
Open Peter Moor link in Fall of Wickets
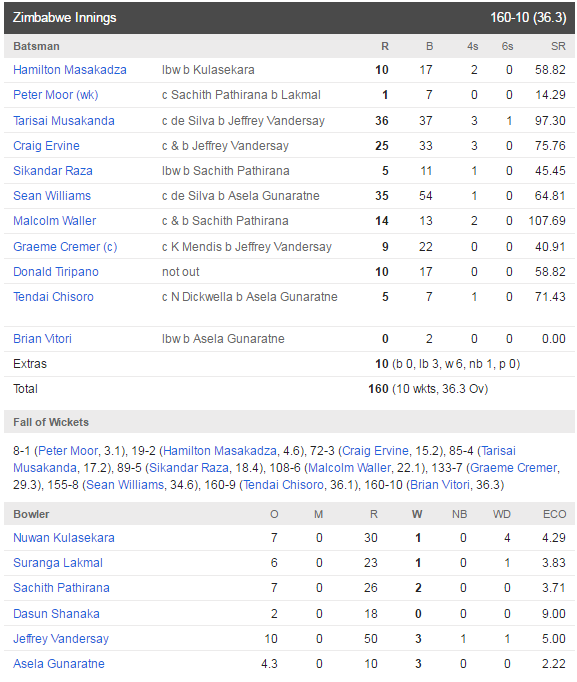pos(69,451)
